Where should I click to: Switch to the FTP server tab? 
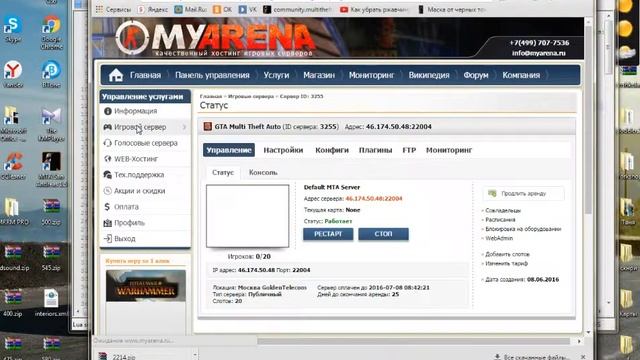tap(409, 150)
